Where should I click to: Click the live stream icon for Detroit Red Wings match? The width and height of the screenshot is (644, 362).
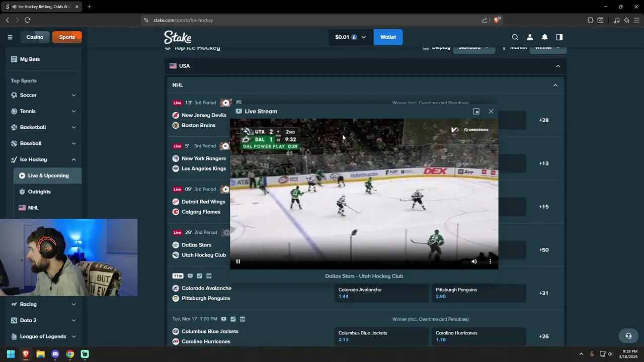[225, 189]
